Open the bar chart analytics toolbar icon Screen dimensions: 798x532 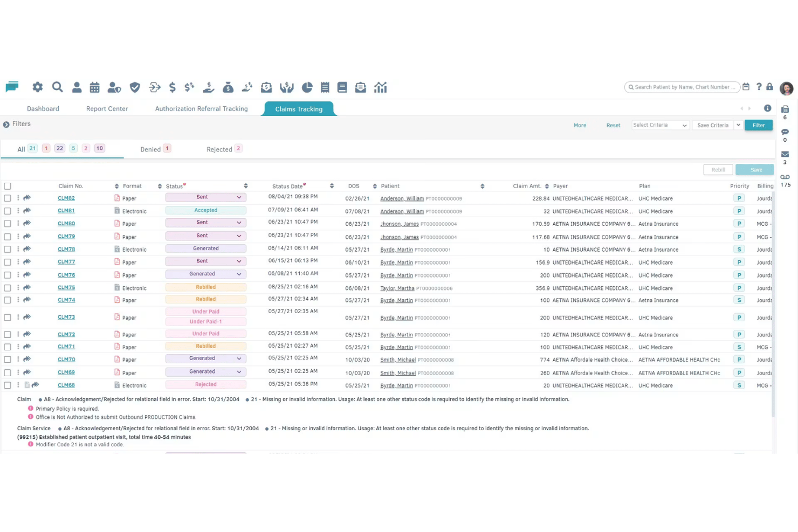380,87
